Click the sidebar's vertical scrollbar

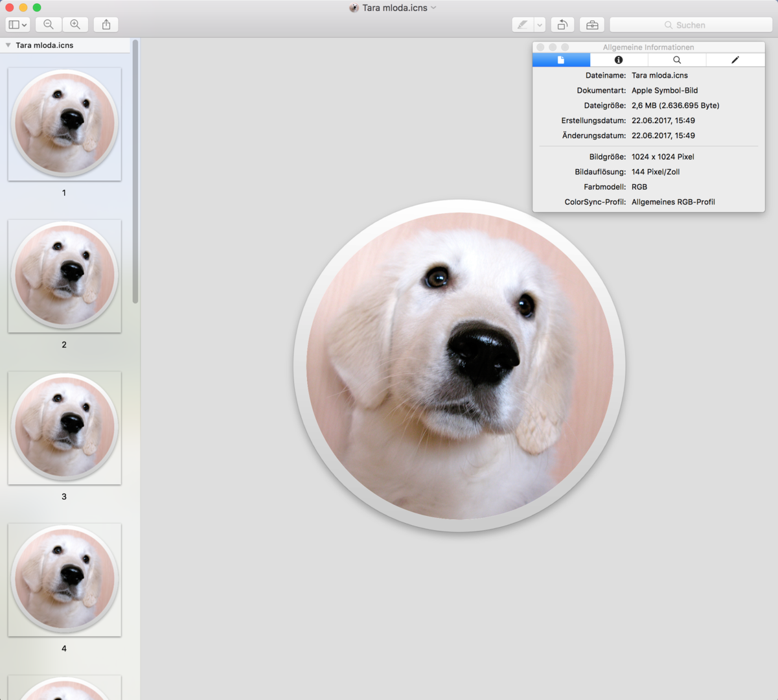(135, 172)
